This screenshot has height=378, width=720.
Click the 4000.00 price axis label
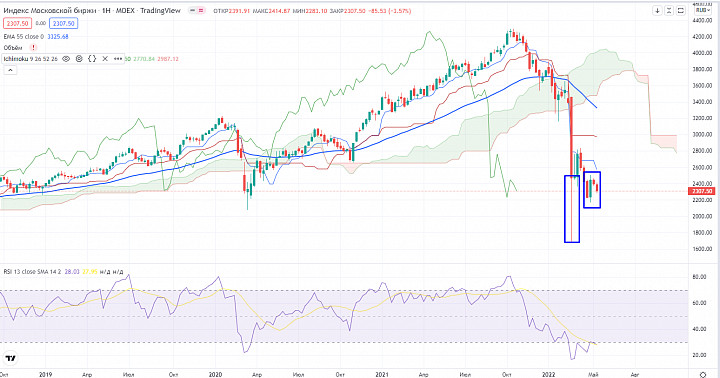[703, 53]
